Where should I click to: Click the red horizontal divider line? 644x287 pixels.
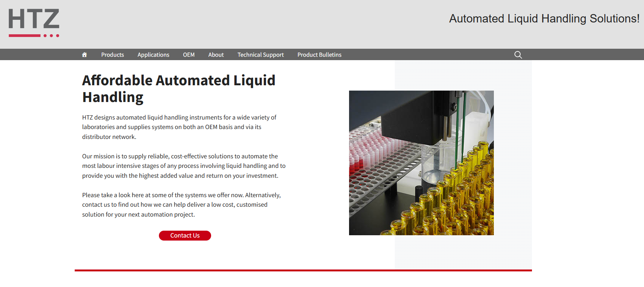303,270
